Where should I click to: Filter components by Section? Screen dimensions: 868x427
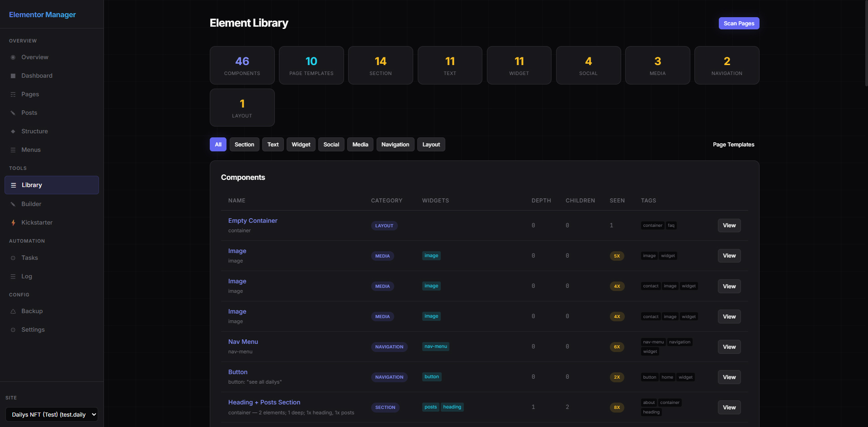[x=244, y=145]
